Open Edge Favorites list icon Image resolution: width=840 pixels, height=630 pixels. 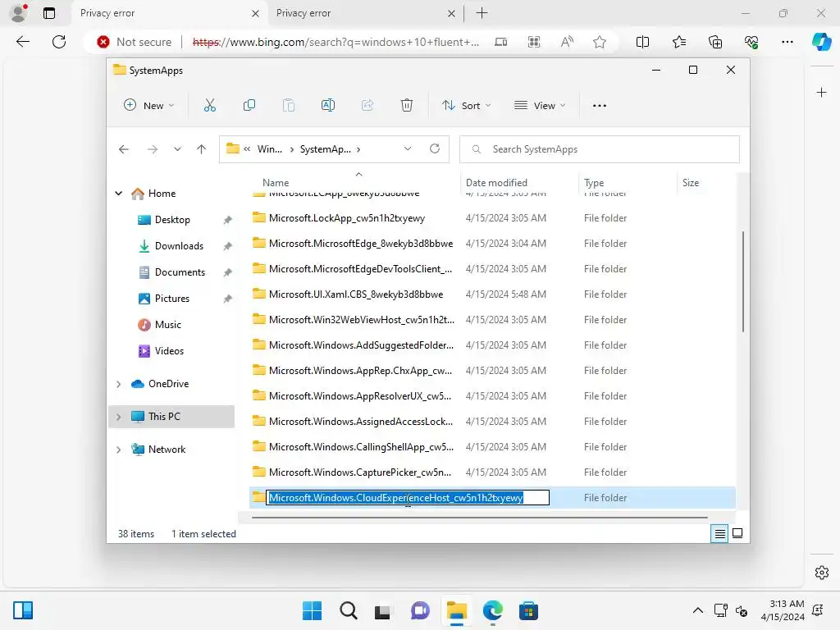click(x=678, y=42)
